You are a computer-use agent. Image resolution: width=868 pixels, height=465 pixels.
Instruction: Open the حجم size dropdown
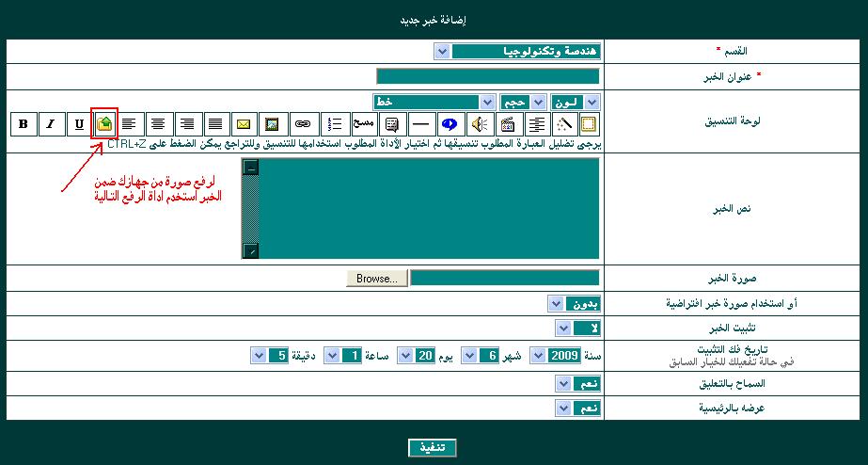coord(538,102)
